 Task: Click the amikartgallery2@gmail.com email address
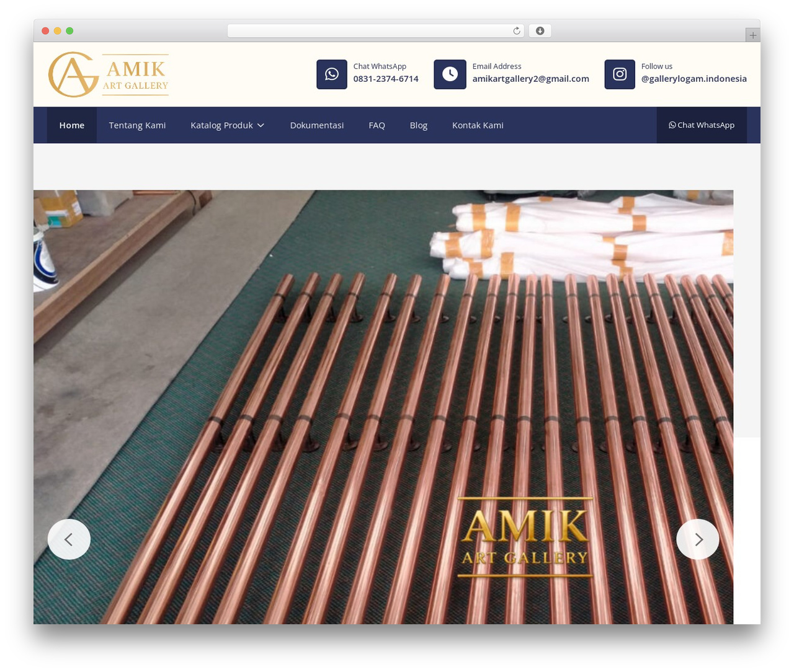point(531,79)
